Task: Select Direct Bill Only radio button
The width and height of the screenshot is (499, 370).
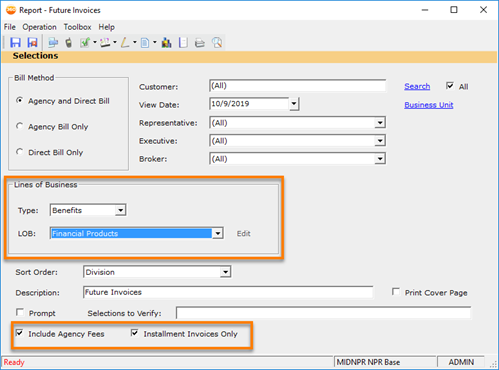Action: coord(20,152)
